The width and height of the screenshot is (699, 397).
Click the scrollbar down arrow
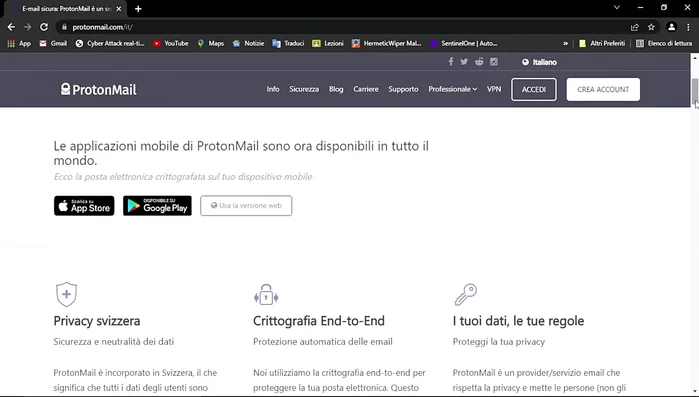click(695, 392)
